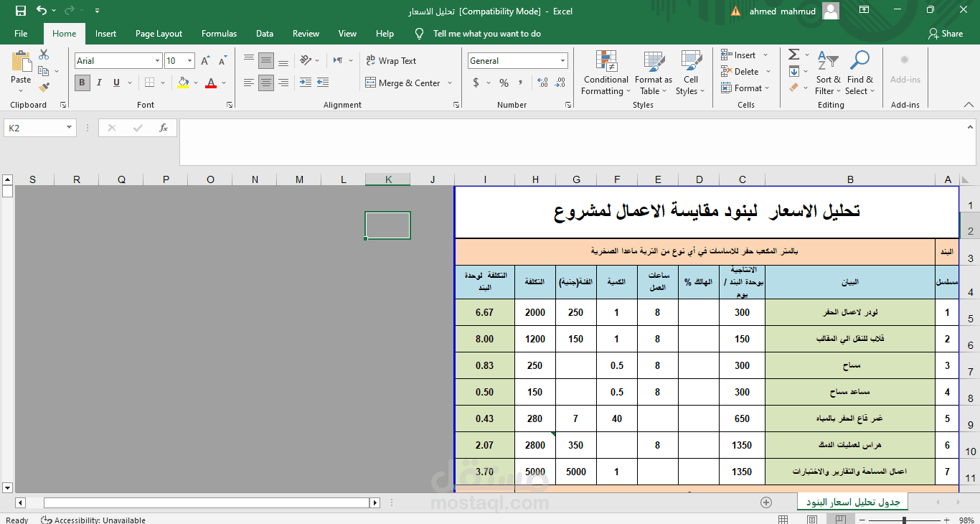980x524 pixels.
Task: Toggle Underline formatting
Action: click(116, 83)
